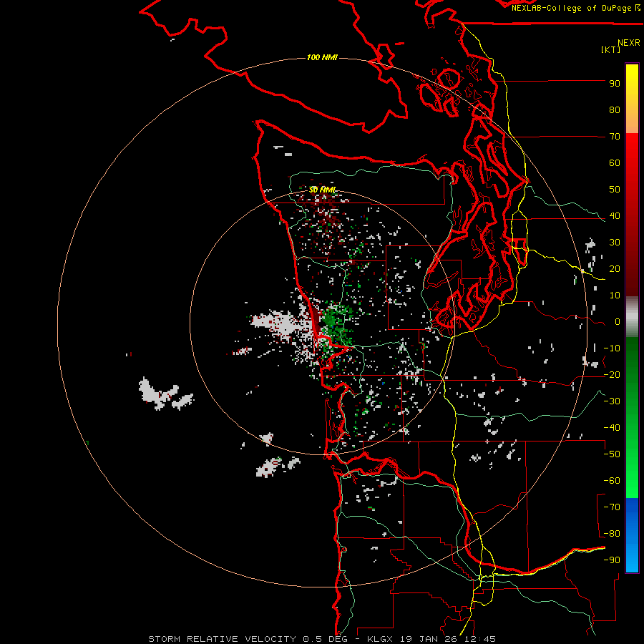Click the [KT] units label
The height and width of the screenshot is (644, 644).
(610, 49)
